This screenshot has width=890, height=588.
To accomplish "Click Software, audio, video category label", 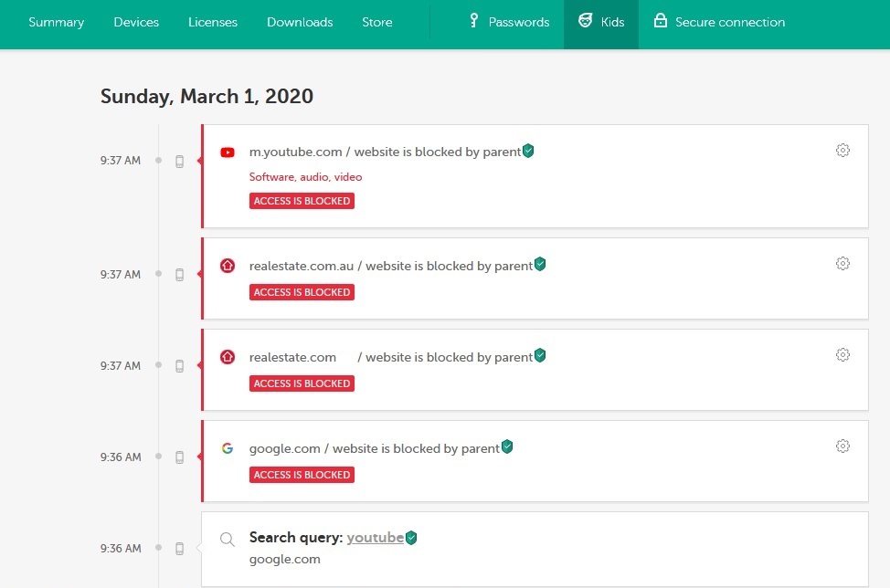I will 305,177.
